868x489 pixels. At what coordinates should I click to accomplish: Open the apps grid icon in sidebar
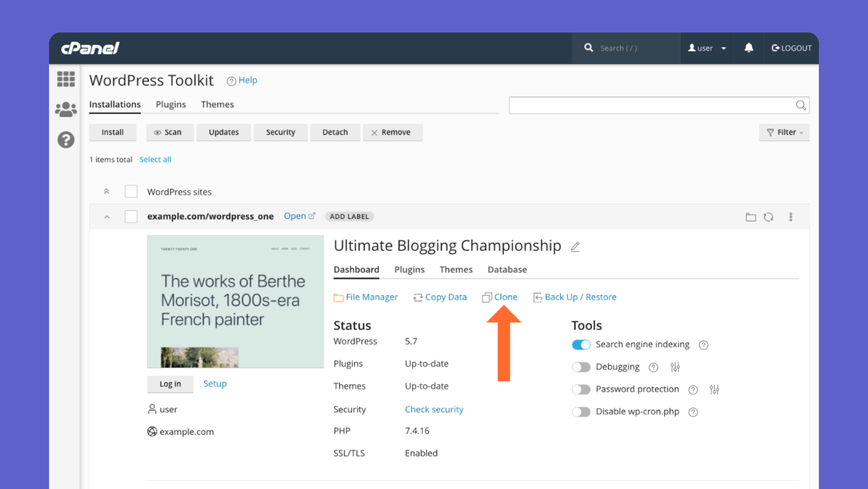[66, 79]
